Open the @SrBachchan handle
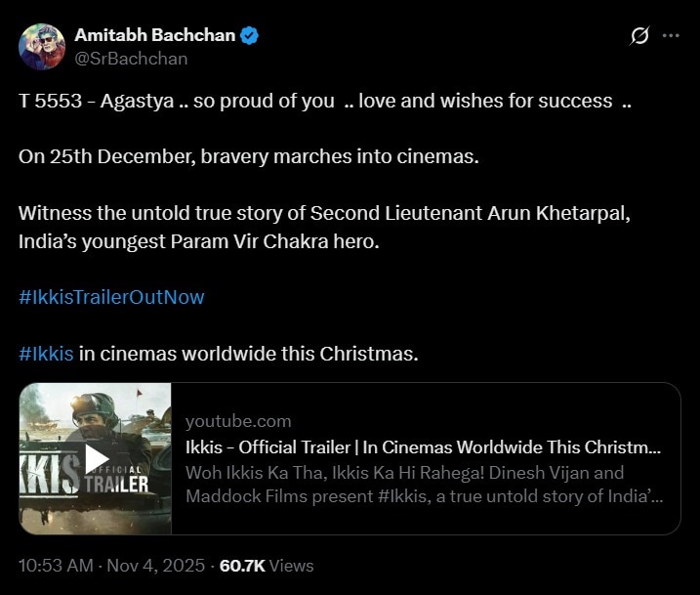 131,58
